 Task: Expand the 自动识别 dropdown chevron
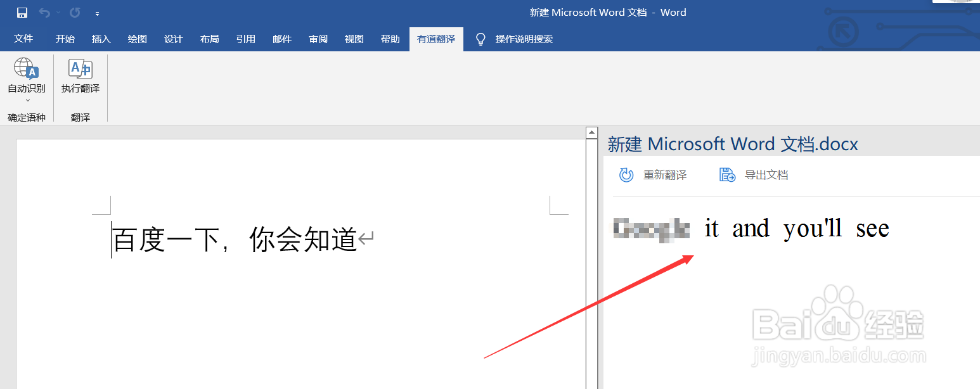(x=27, y=100)
